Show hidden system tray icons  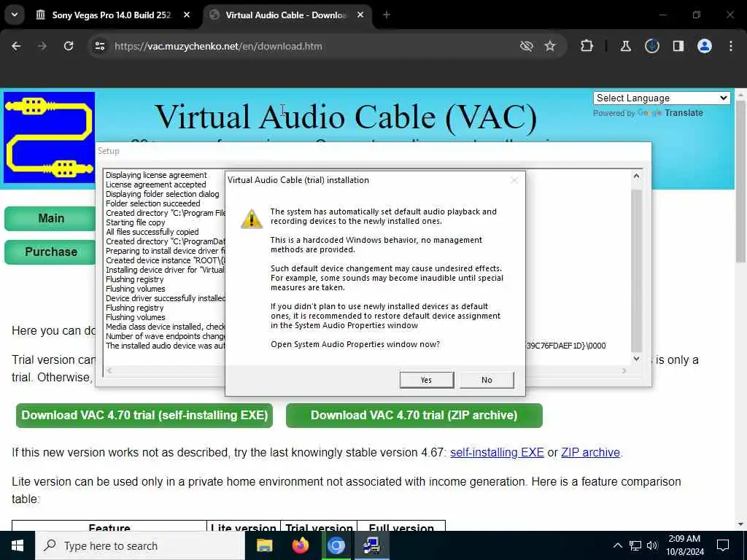(617, 545)
